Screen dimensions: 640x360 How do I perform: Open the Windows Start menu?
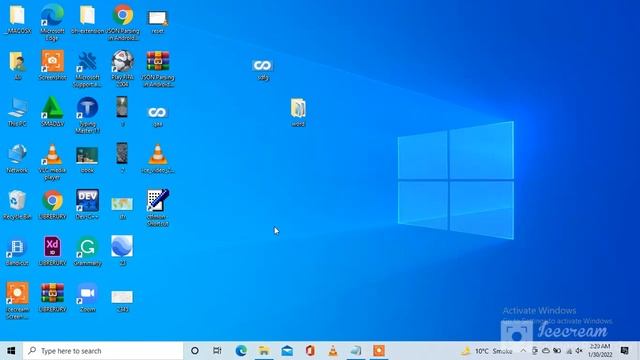[11, 351]
